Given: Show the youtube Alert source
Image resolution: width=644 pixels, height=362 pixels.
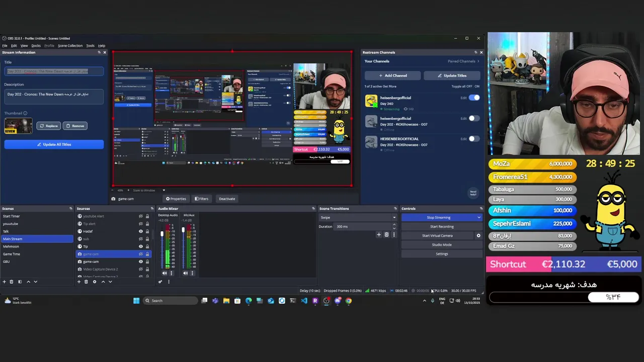Looking at the screenshot, I should pyautogui.click(x=141, y=216).
